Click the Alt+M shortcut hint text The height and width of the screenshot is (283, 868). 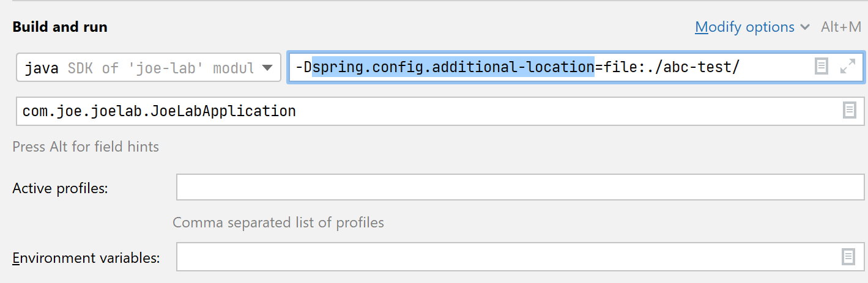coord(841,28)
